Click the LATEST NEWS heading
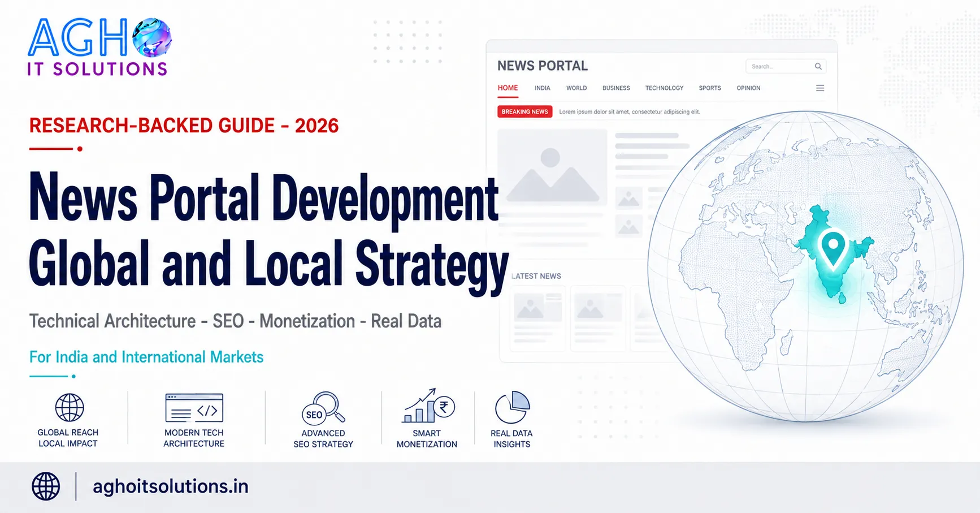This screenshot has width=980, height=513. coord(536,276)
